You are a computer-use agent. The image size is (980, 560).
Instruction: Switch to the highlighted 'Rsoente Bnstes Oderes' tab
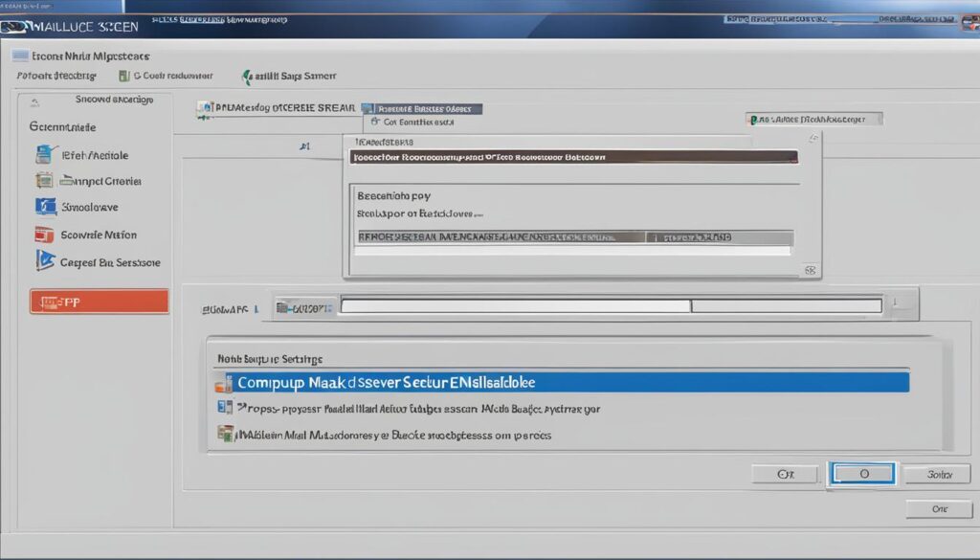(x=422, y=109)
